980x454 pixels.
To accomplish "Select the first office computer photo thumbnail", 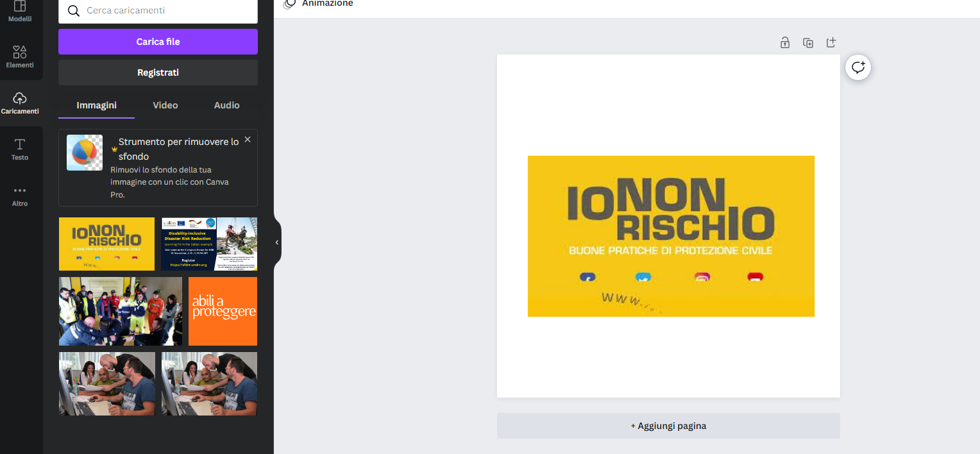I will point(106,383).
